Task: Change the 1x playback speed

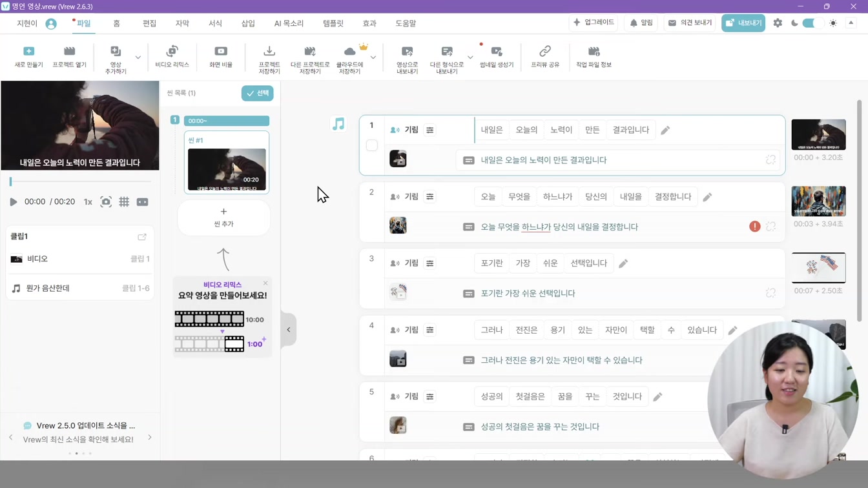Action: (x=88, y=202)
